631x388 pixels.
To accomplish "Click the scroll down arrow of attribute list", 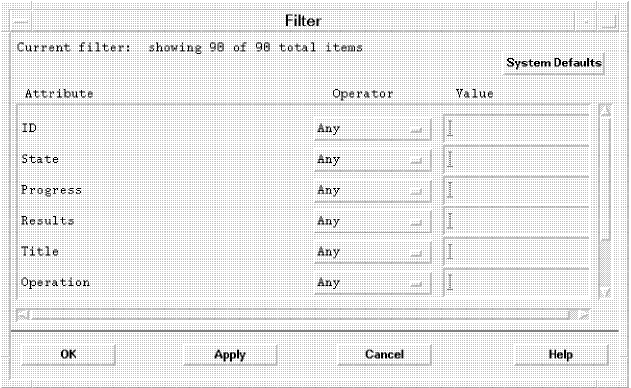I will coord(605,292).
